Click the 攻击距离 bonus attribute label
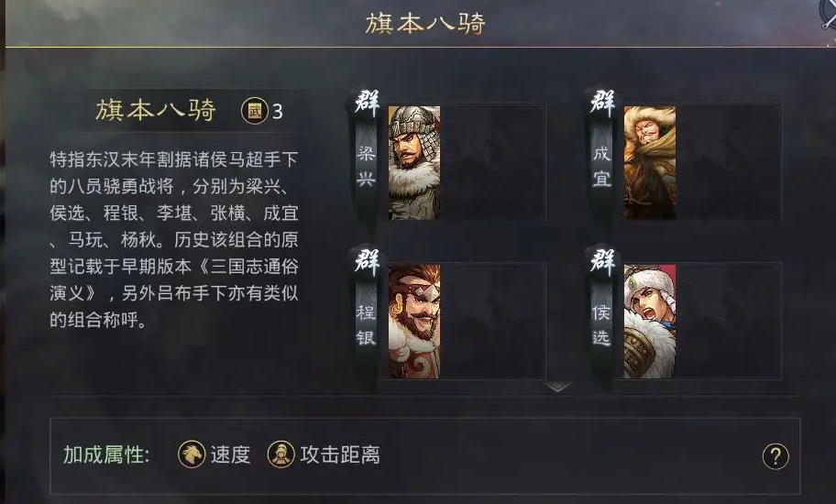Image resolution: width=836 pixels, height=504 pixels. click(340, 455)
